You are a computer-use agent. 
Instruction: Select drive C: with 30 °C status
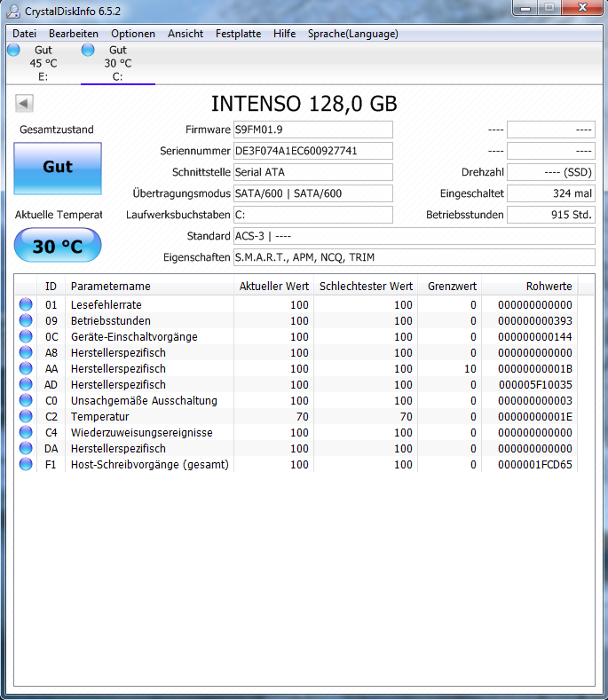click(x=117, y=63)
